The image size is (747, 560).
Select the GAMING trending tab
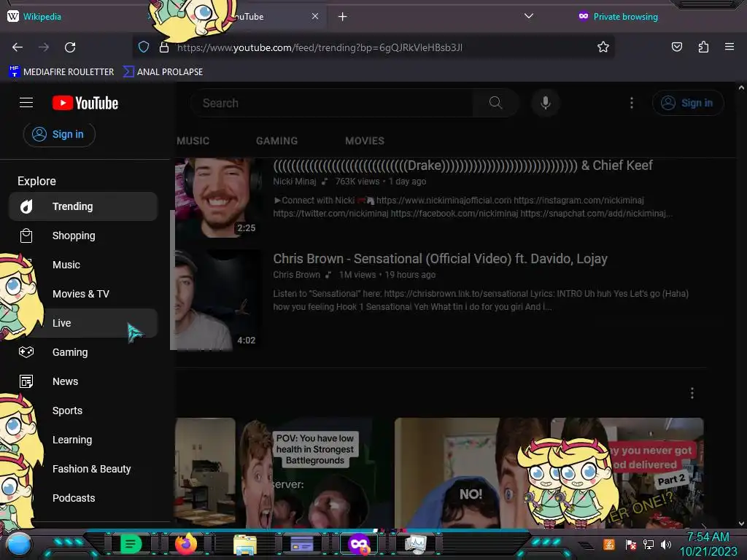(x=276, y=141)
